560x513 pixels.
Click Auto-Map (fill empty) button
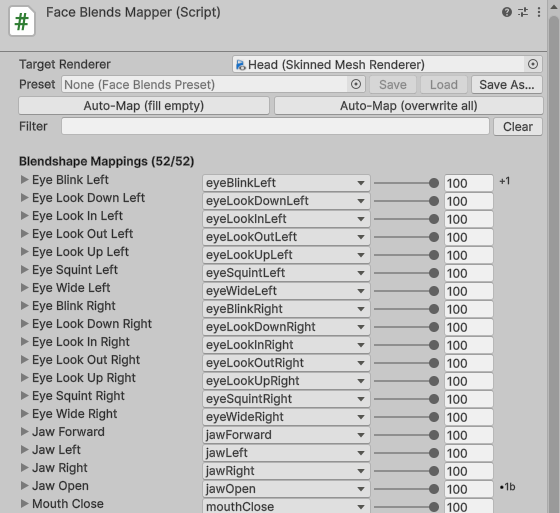coord(144,106)
